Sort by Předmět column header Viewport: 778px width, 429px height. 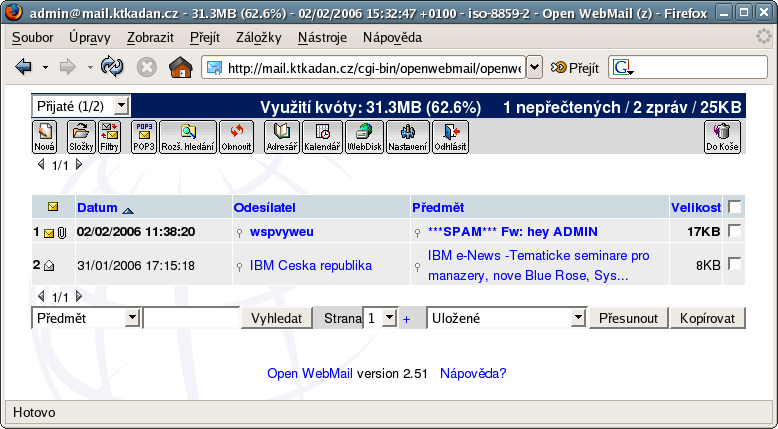pyautogui.click(x=438, y=207)
